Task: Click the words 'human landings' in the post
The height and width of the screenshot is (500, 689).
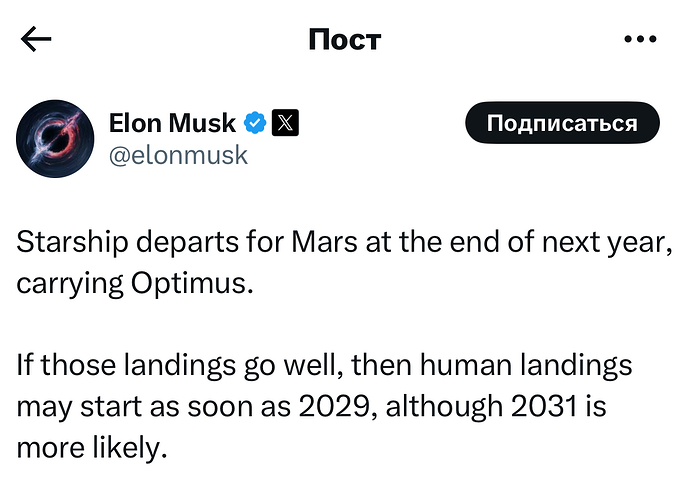Action: pos(526,366)
